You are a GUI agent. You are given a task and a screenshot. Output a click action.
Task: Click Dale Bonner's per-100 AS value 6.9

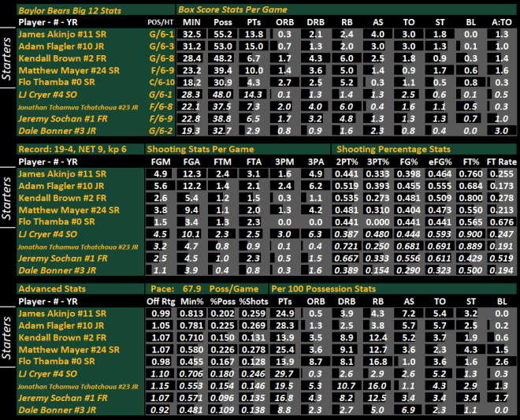click(408, 410)
